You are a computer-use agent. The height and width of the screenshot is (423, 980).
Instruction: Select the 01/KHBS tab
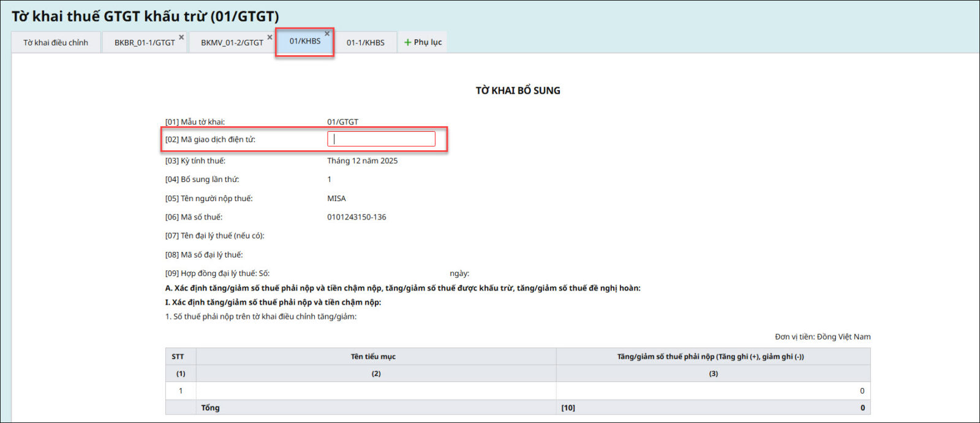(304, 41)
